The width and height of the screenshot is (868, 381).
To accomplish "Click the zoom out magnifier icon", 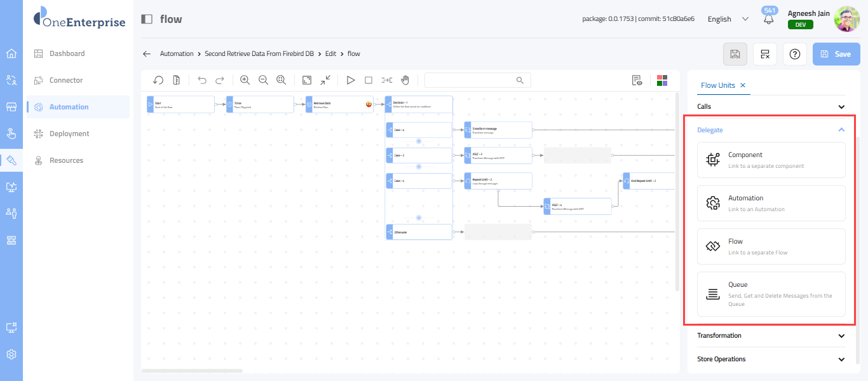I will click(x=263, y=80).
